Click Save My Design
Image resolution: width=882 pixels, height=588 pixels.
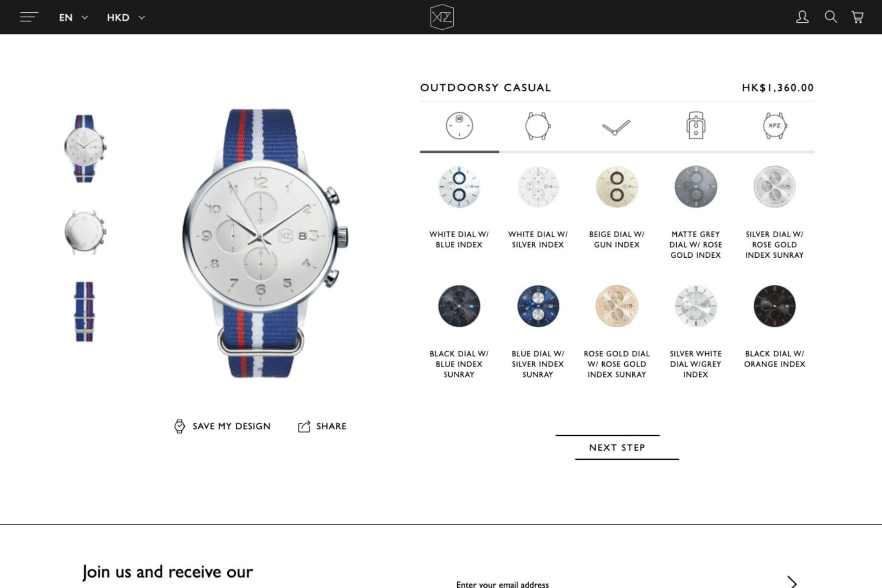[x=222, y=426]
